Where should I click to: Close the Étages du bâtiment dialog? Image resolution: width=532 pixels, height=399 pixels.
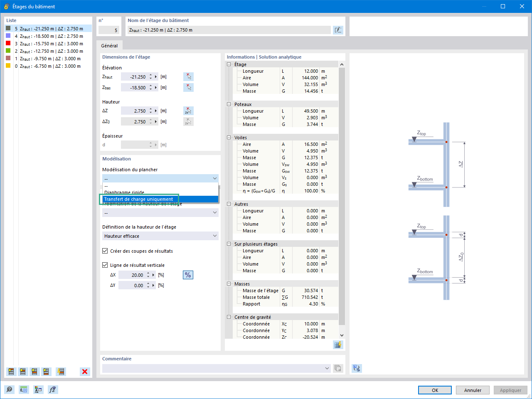(522, 6)
